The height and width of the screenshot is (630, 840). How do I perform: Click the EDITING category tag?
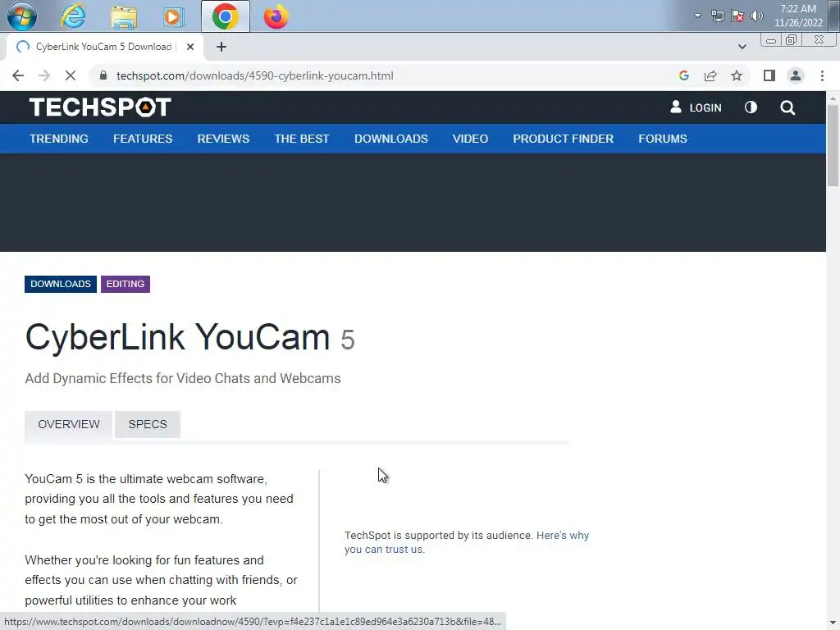coord(126,284)
